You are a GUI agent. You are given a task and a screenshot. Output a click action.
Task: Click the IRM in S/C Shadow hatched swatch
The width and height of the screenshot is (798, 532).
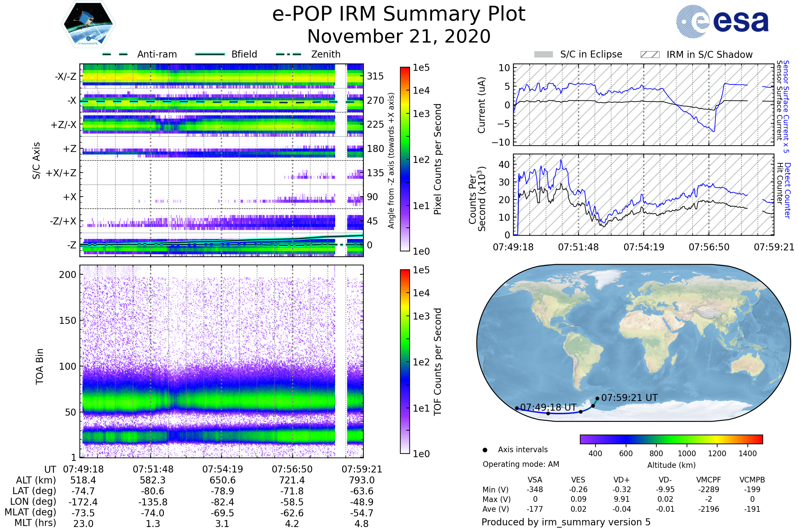tap(650, 55)
